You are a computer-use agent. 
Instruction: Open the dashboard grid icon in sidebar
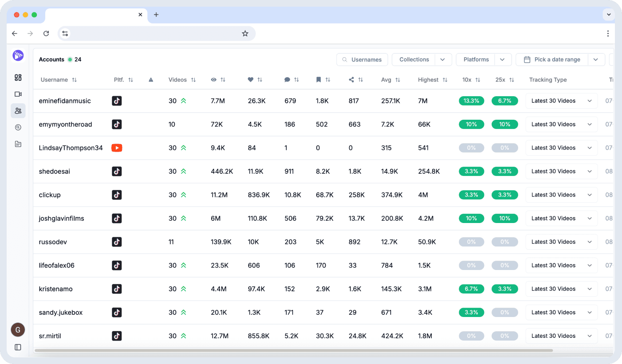click(18, 78)
